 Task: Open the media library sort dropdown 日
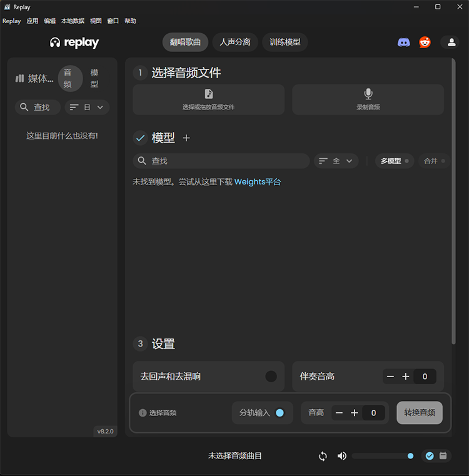click(x=87, y=108)
